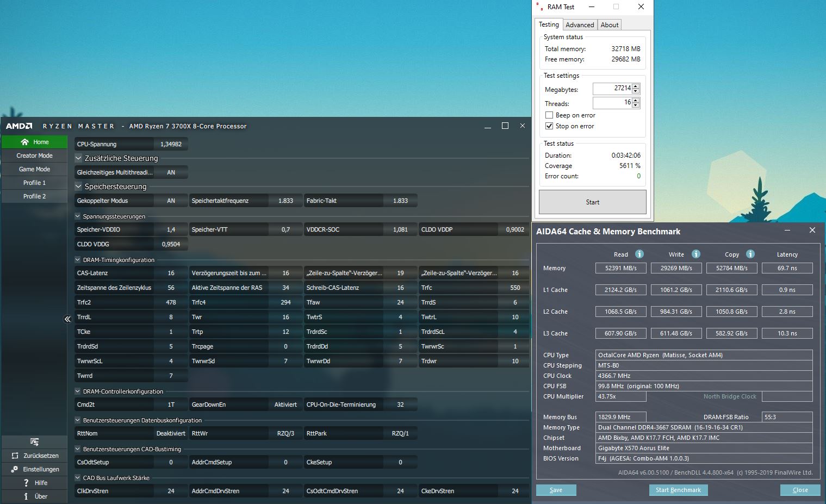Click the L3 Cache Read 607.90 GB/s field
This screenshot has height=504, width=826.
620,333
